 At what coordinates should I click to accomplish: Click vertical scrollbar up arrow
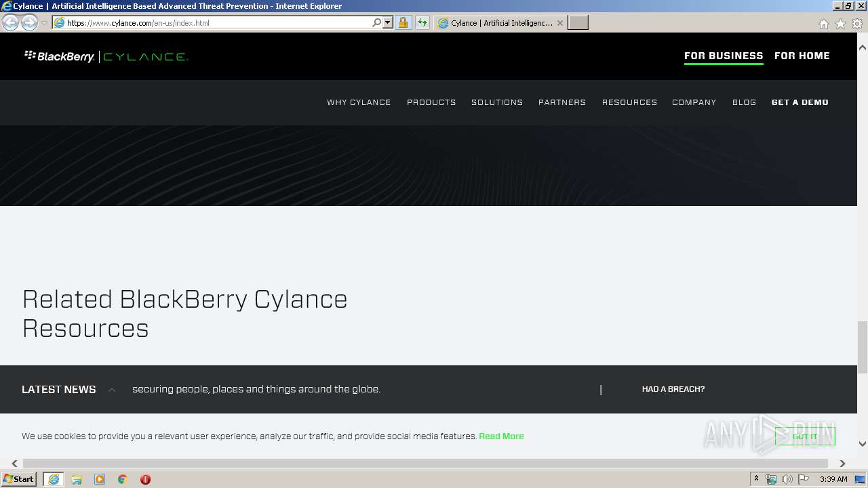[x=863, y=47]
